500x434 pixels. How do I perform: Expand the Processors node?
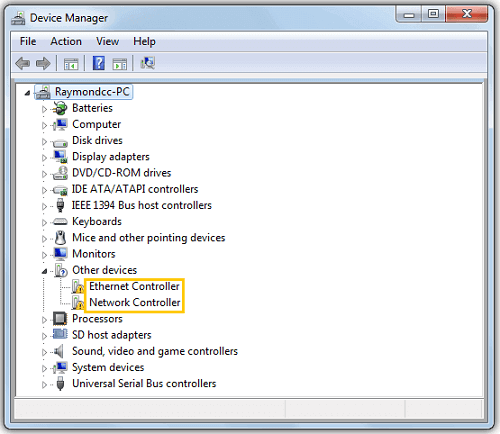tap(44, 320)
